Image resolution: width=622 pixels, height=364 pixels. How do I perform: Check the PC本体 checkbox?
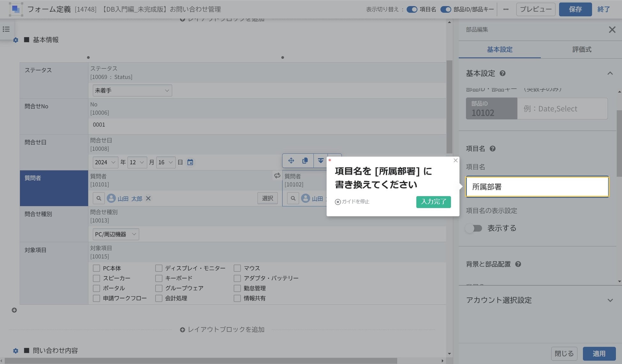pos(96,268)
